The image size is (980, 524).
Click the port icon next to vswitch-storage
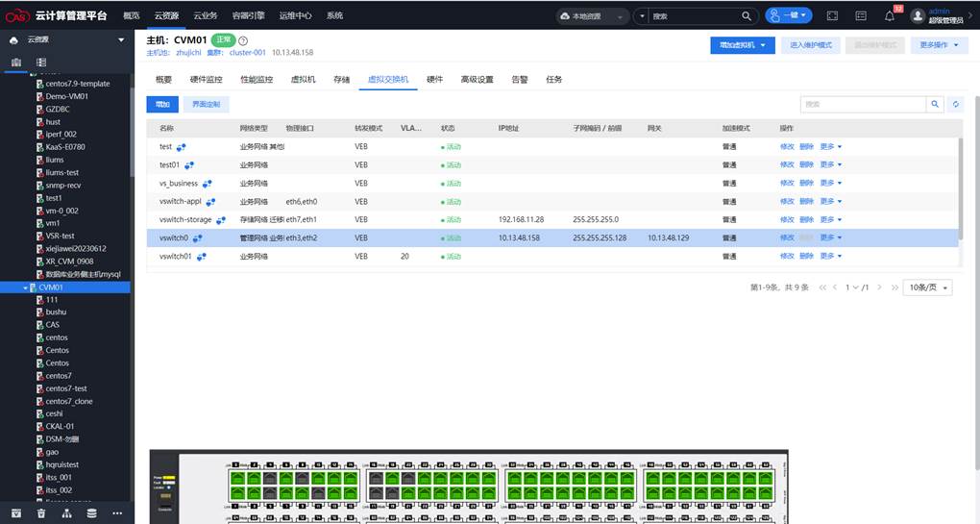221,220
